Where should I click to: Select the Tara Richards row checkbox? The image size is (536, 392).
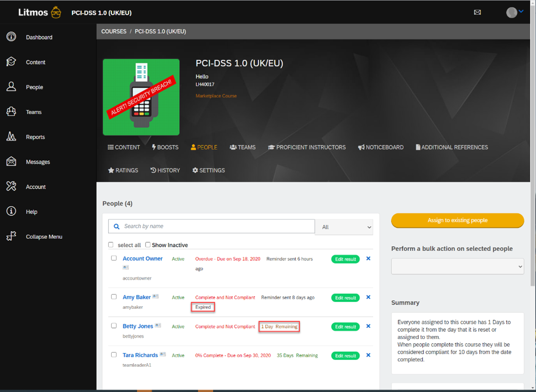pos(114,355)
